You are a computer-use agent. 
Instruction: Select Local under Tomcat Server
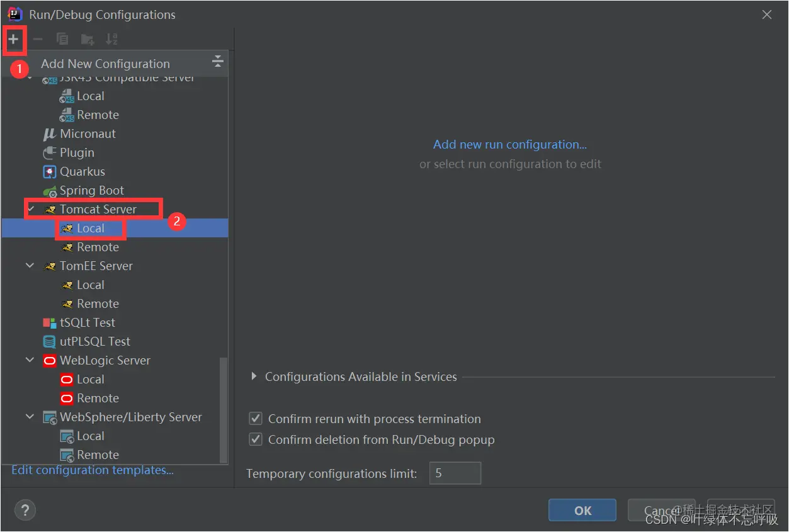point(91,229)
